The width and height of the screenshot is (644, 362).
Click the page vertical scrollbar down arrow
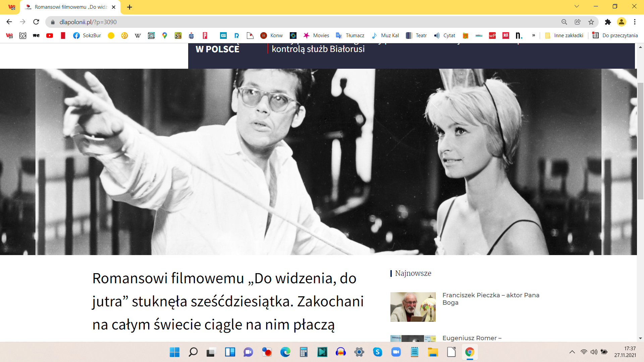pyautogui.click(x=640, y=339)
